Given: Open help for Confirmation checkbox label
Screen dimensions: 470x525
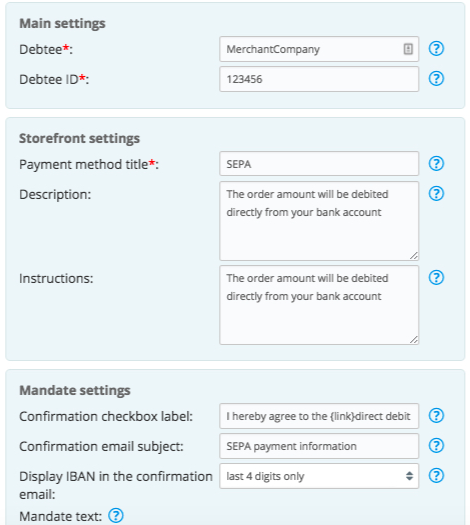Looking at the screenshot, I should (436, 416).
